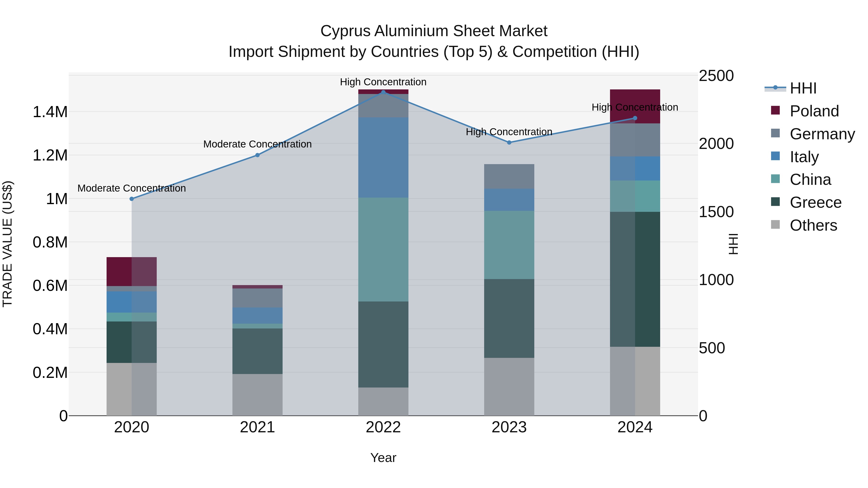This screenshot has height=488, width=868.
Task: Toggle the Others legend entry
Action: click(804, 225)
